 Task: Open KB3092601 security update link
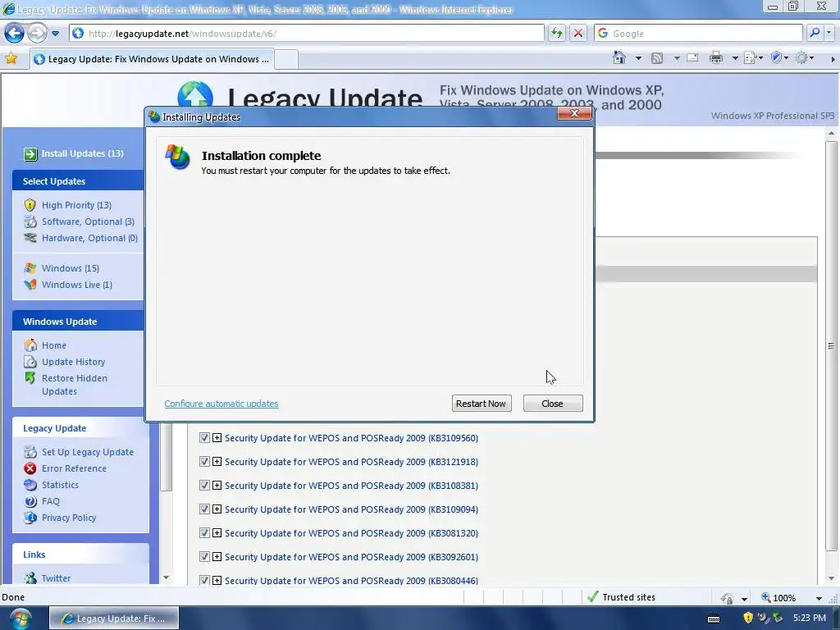(x=351, y=557)
